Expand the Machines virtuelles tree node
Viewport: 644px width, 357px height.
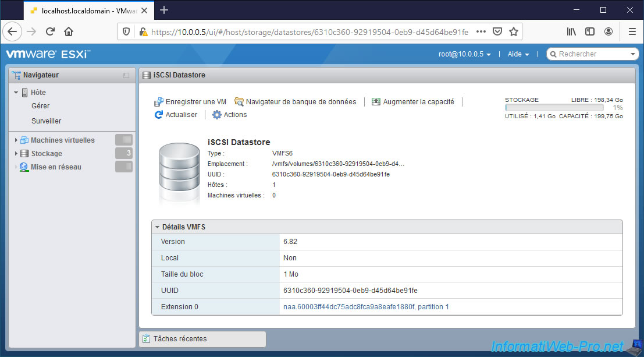(x=16, y=140)
